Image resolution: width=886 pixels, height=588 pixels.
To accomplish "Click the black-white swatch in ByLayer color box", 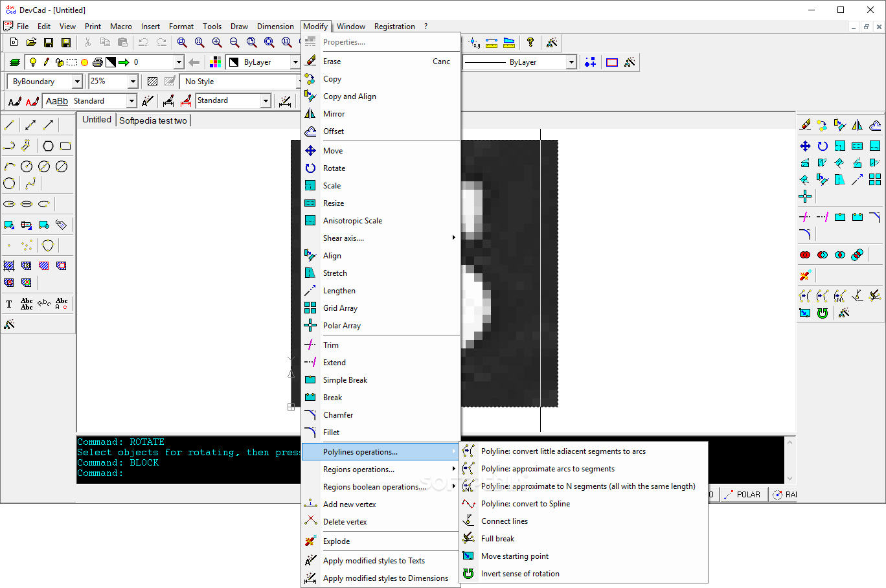I will coord(234,62).
